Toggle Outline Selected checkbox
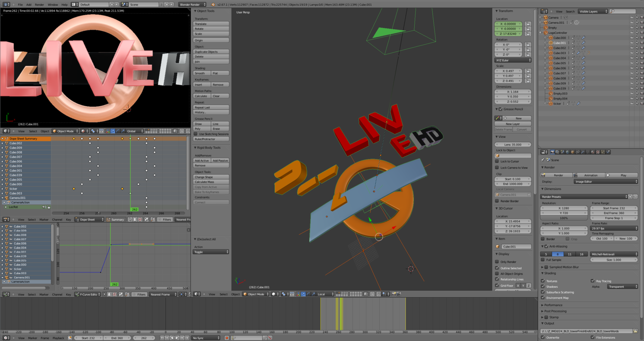644x341 pixels. pyautogui.click(x=497, y=268)
